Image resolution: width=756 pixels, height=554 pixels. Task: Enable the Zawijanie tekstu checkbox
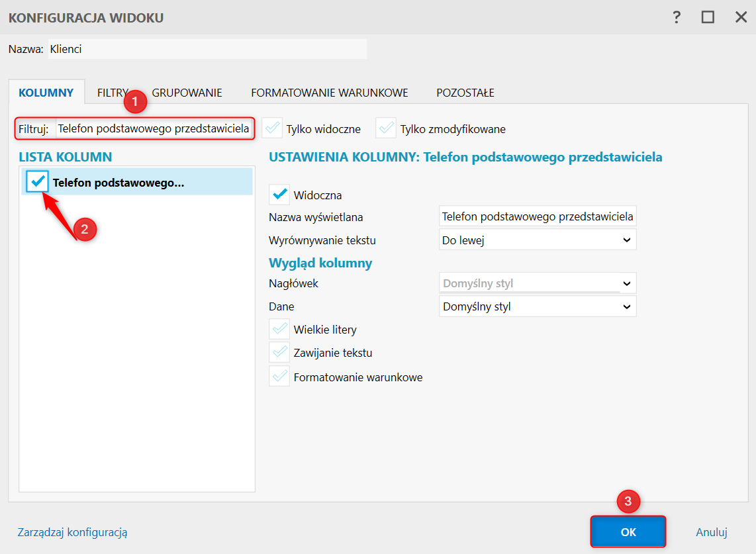(x=279, y=353)
